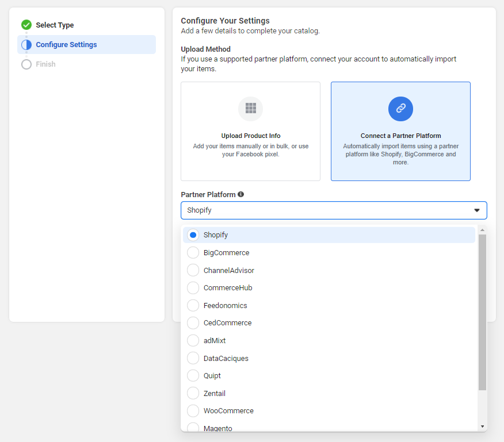The height and width of the screenshot is (442, 504).
Task: Choose the Connect a Partner Platform card
Action: [x=400, y=132]
